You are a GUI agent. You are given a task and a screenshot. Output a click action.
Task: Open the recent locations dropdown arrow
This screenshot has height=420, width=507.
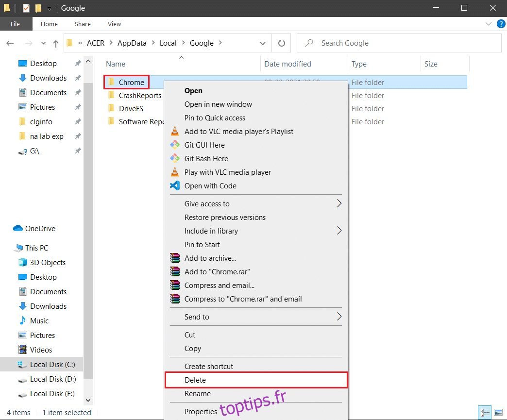tap(43, 43)
